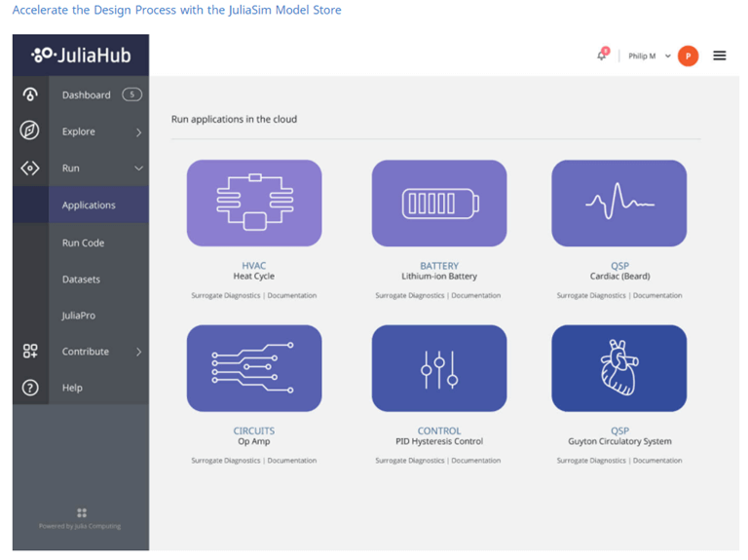Open Surrogate Diagnostics for Op Amp
The height and width of the screenshot is (560, 748).
tap(226, 461)
